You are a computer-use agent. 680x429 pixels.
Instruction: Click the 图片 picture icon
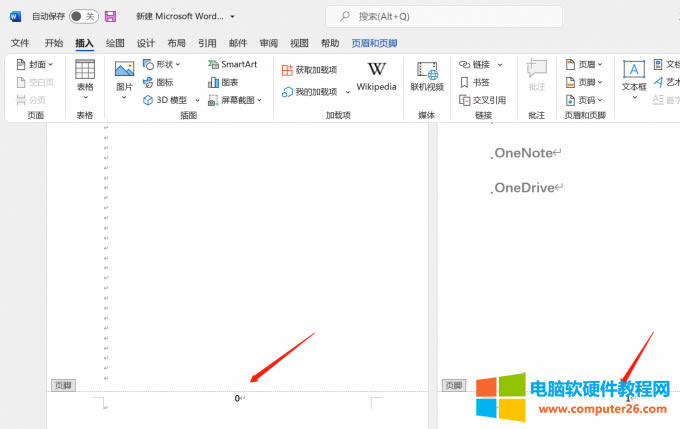[x=124, y=70]
